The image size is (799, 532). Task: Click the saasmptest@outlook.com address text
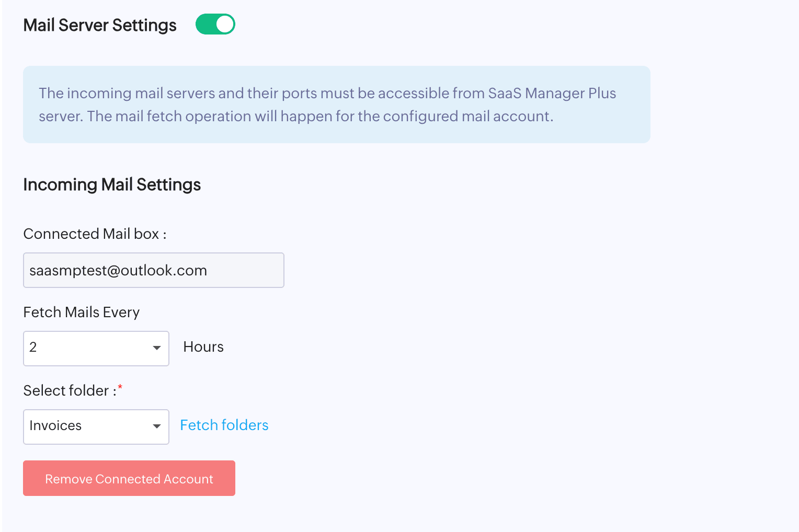tap(118, 270)
